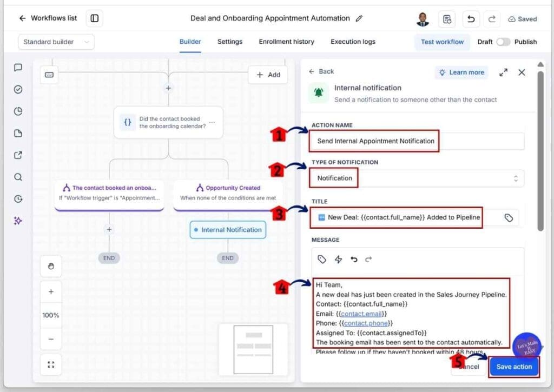
Task: Add step under contact booked branch
Action: pyautogui.click(x=109, y=230)
